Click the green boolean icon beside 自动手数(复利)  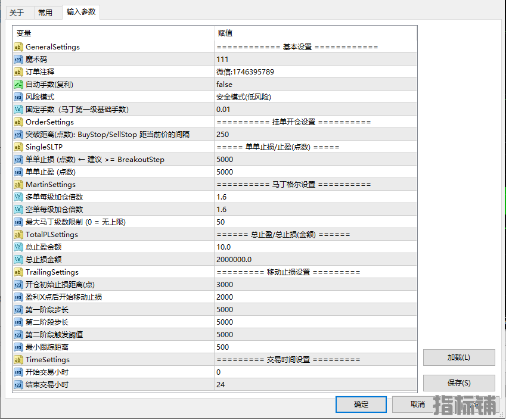(18, 84)
